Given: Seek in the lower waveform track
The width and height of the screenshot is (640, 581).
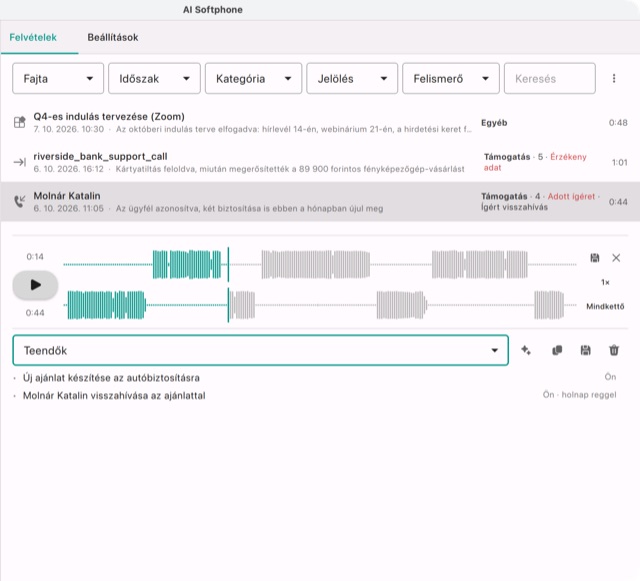Looking at the screenshot, I should (320, 305).
